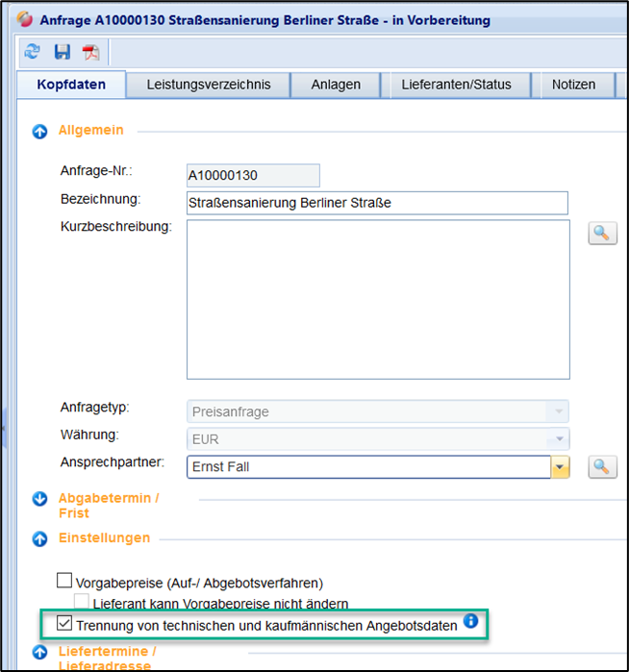Click the blue info icon after Angebotsdaten
The image size is (629, 672).
pos(470,621)
